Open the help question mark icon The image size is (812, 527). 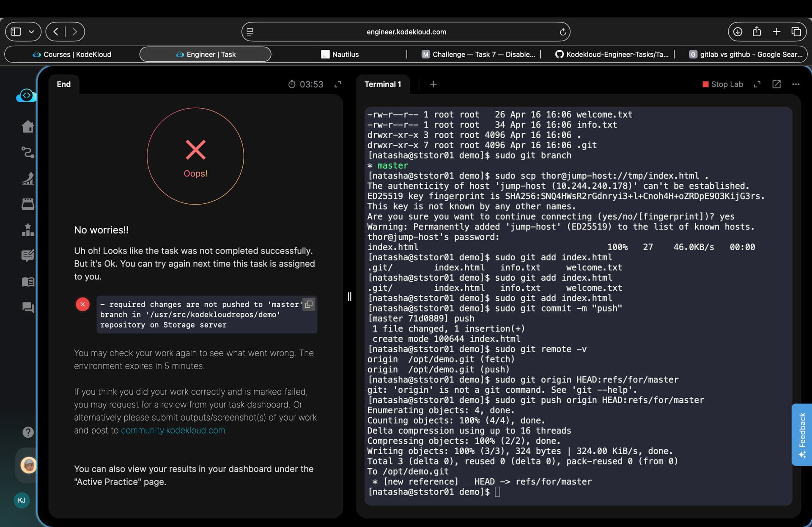[x=28, y=432]
